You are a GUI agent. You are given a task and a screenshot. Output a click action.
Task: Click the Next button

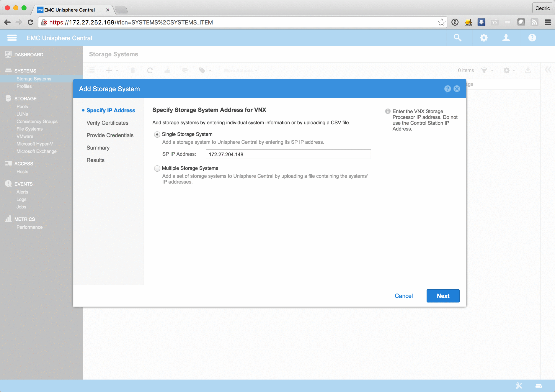[443, 296]
